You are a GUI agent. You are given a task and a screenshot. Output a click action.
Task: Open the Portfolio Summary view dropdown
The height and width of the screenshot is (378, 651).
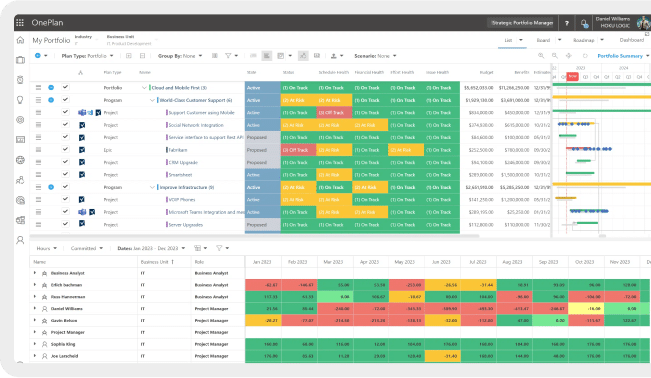[623, 56]
